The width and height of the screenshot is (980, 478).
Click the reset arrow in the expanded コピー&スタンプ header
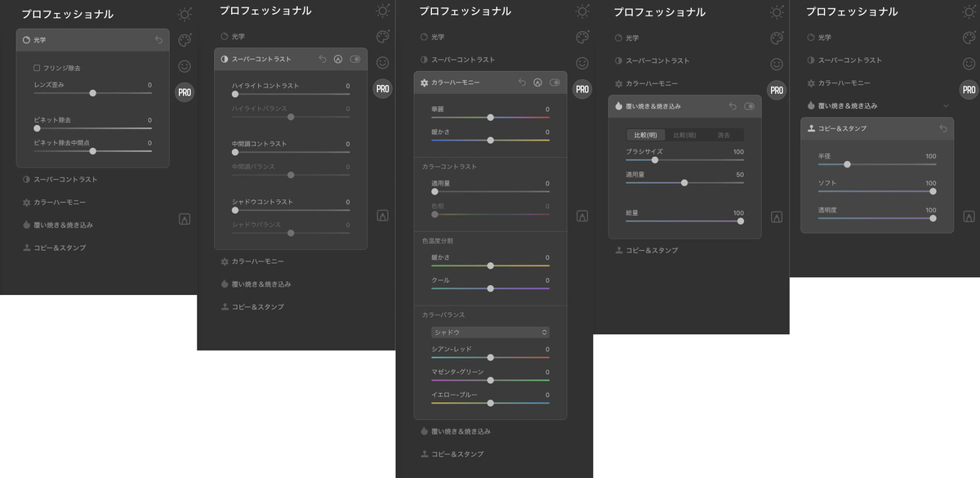coord(943,128)
